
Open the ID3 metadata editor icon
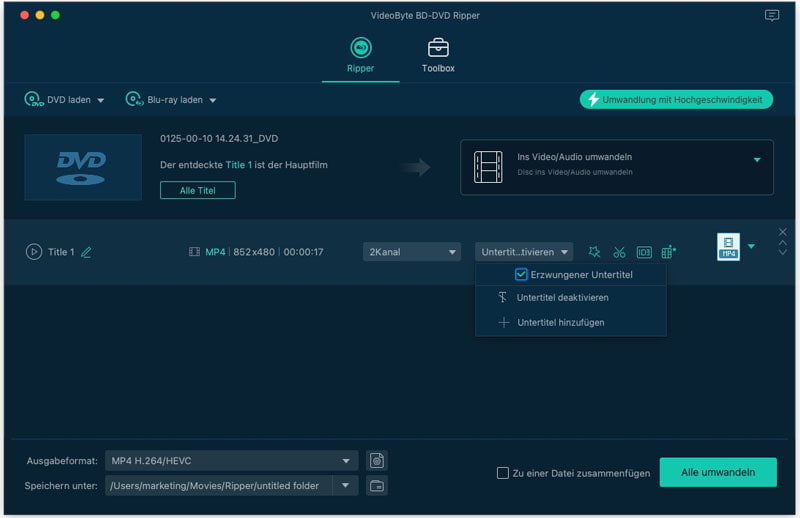(x=644, y=252)
